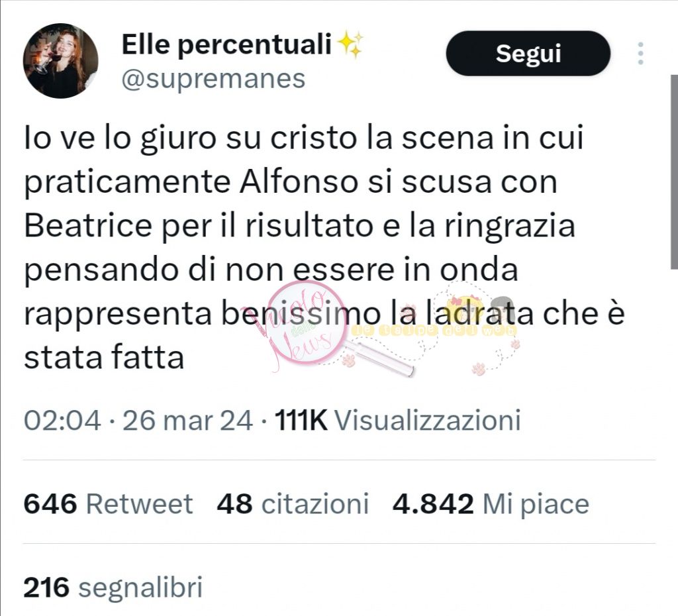Click the sparkle emoji beside Elle percentuali
678x616 pixels.
pyautogui.click(x=350, y=45)
